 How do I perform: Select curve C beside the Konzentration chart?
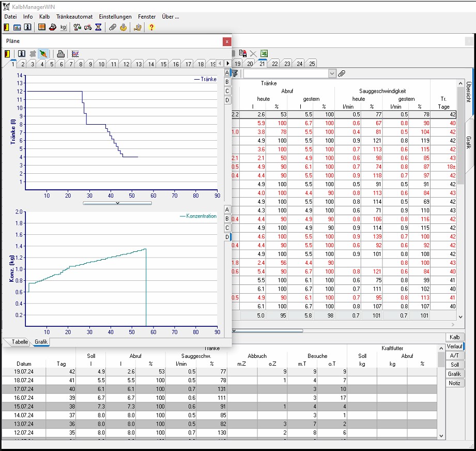pyautogui.click(x=227, y=228)
